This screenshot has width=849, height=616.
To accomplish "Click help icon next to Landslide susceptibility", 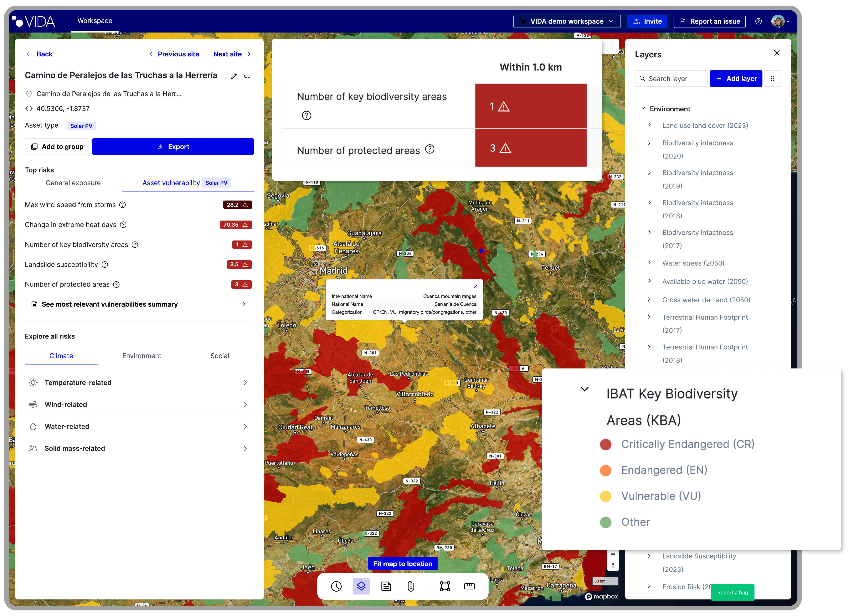I will click(x=105, y=265).
